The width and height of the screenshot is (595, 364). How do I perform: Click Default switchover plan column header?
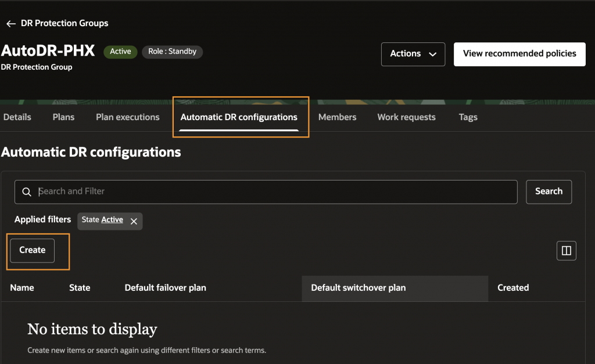pos(358,288)
